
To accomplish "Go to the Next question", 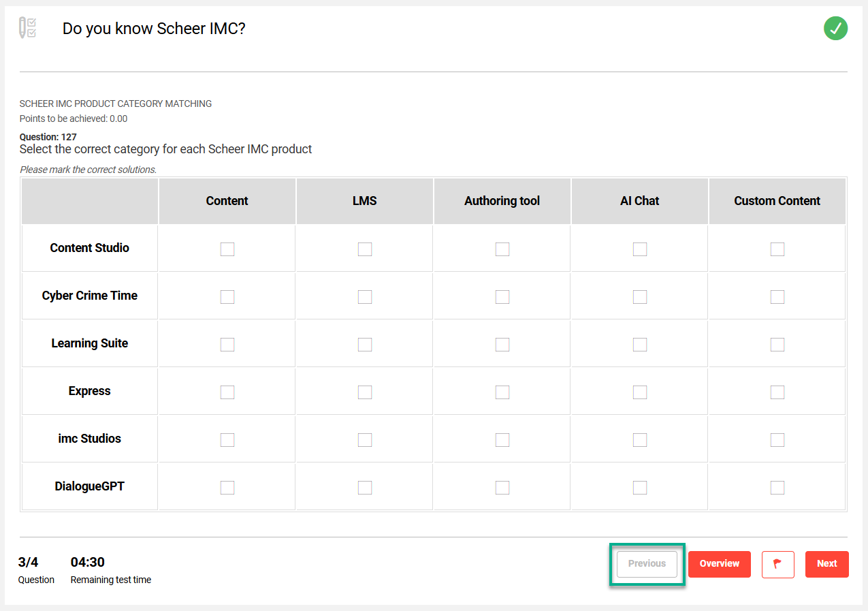I will 827,564.
